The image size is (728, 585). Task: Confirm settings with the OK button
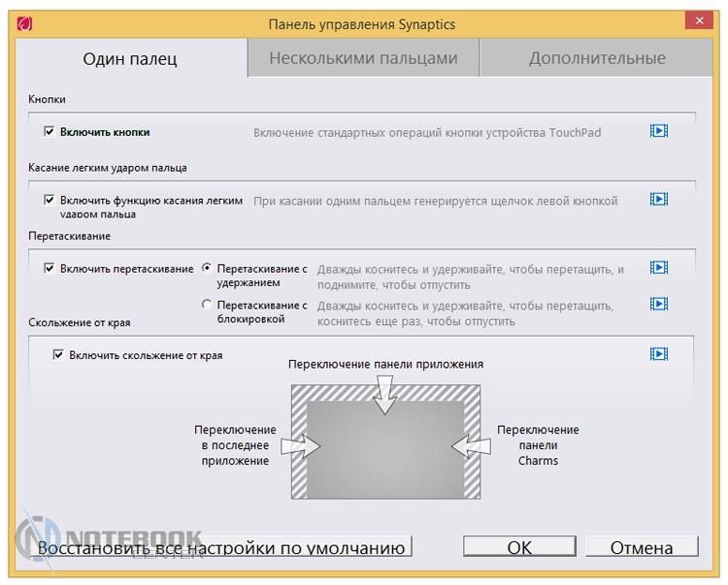click(519, 547)
